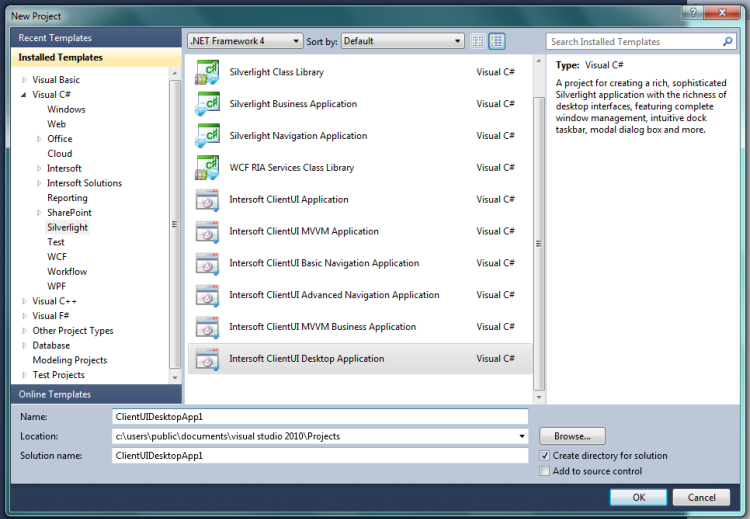Viewport: 750px width, 519px height.
Task: Select the Web category
Action: click(x=56, y=124)
